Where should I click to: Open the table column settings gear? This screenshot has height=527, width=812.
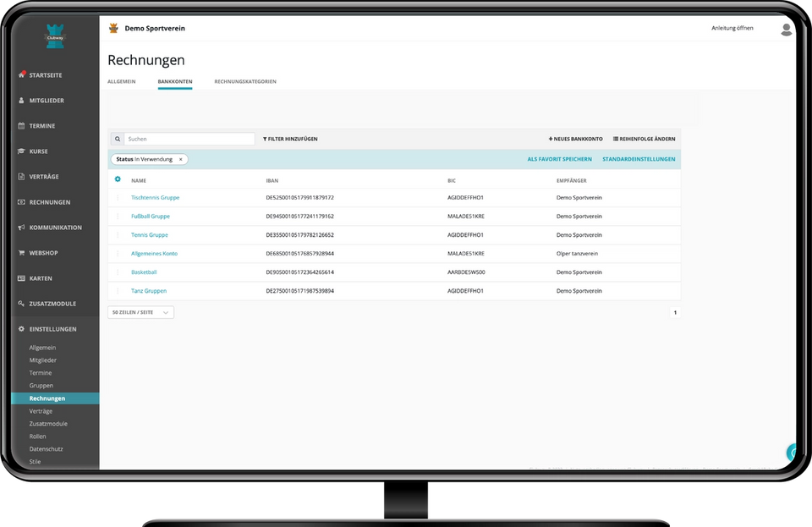118,179
